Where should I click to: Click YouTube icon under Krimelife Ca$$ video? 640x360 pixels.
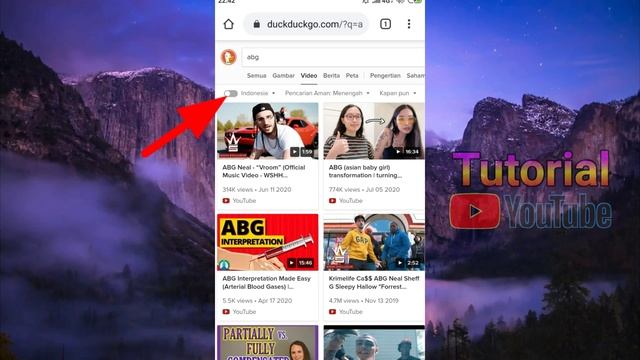click(332, 311)
